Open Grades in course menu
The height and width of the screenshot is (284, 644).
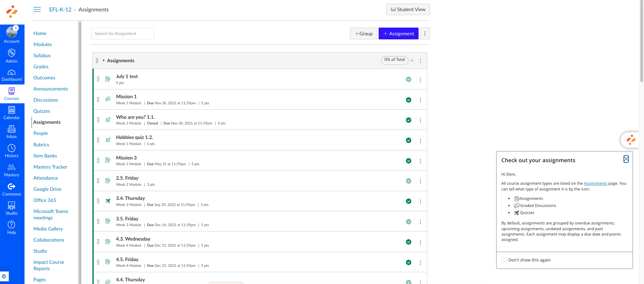tap(41, 67)
